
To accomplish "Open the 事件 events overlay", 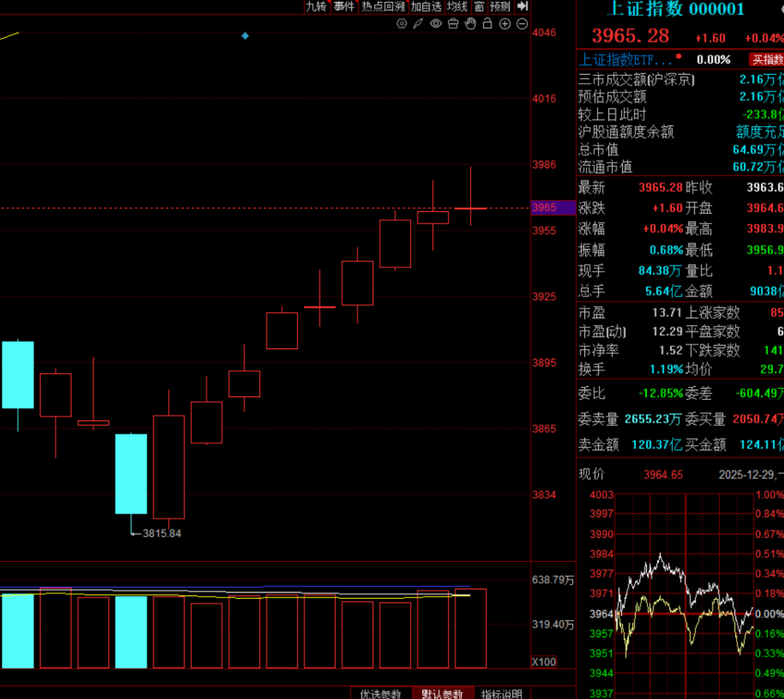I will click(344, 7).
